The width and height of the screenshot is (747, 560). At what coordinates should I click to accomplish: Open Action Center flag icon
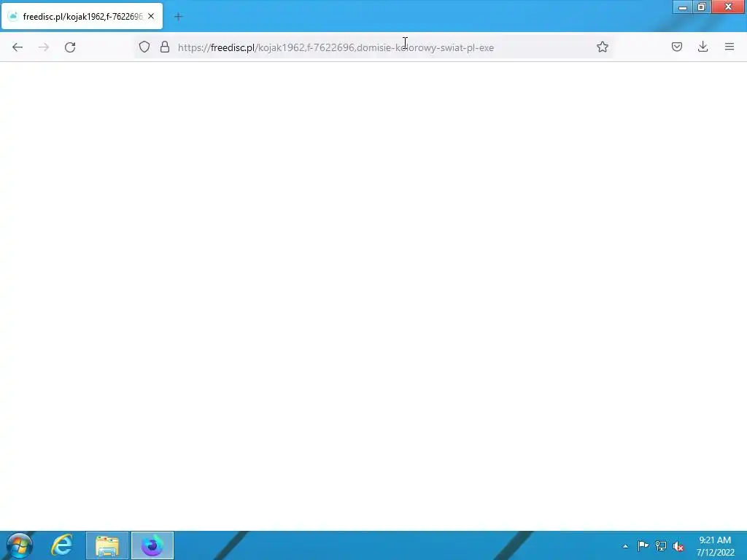(x=643, y=545)
